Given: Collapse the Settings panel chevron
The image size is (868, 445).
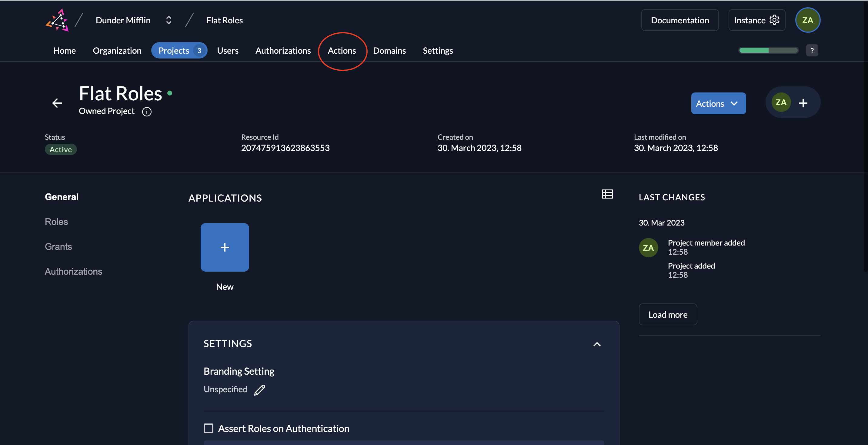Looking at the screenshot, I should tap(597, 344).
